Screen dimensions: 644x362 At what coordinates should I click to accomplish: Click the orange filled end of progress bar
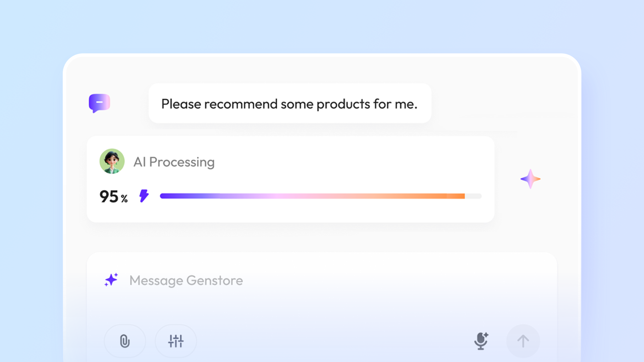[x=456, y=196]
